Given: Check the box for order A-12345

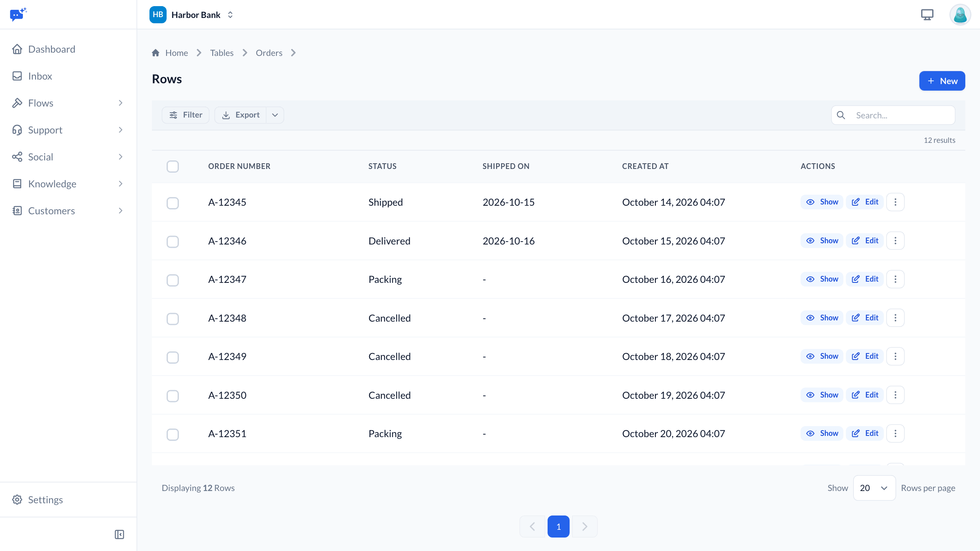Looking at the screenshot, I should pyautogui.click(x=173, y=203).
